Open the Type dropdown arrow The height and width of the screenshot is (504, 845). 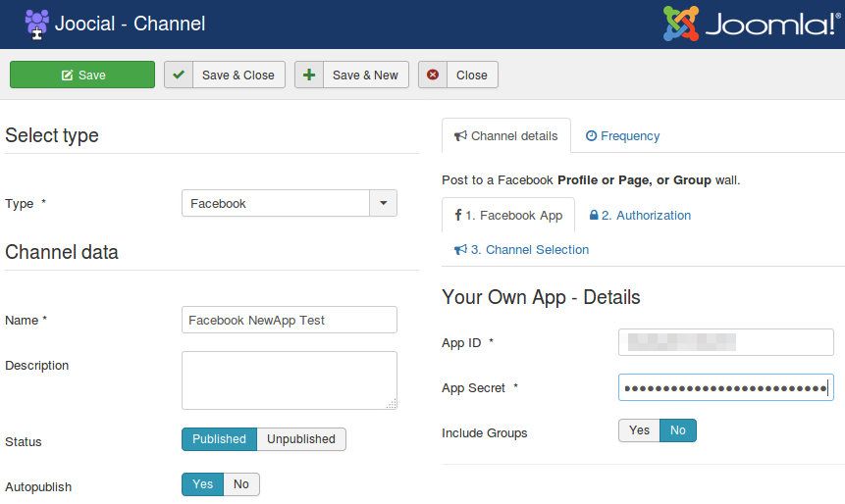383,203
